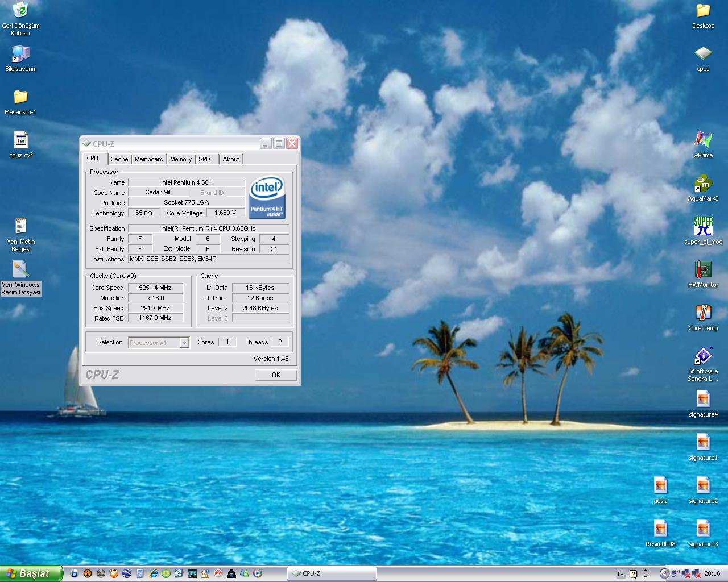728x582 pixels.
Task: Select the Bilgisayarım desktop icon
Action: click(20, 59)
